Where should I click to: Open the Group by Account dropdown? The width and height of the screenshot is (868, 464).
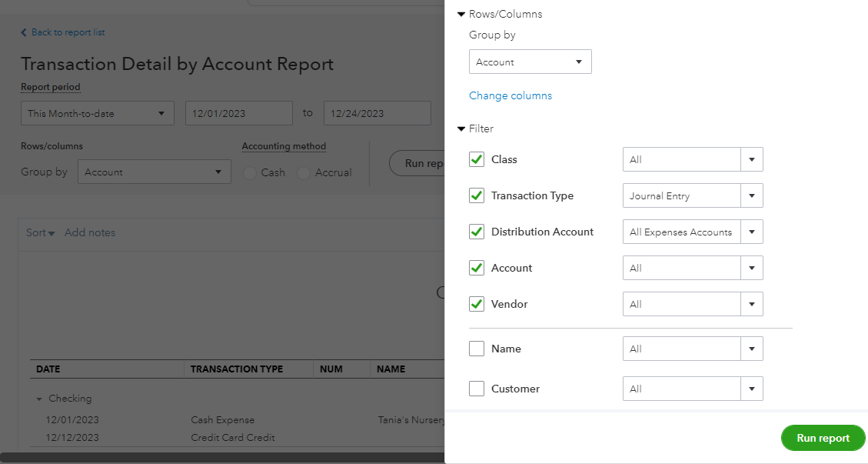tap(530, 62)
